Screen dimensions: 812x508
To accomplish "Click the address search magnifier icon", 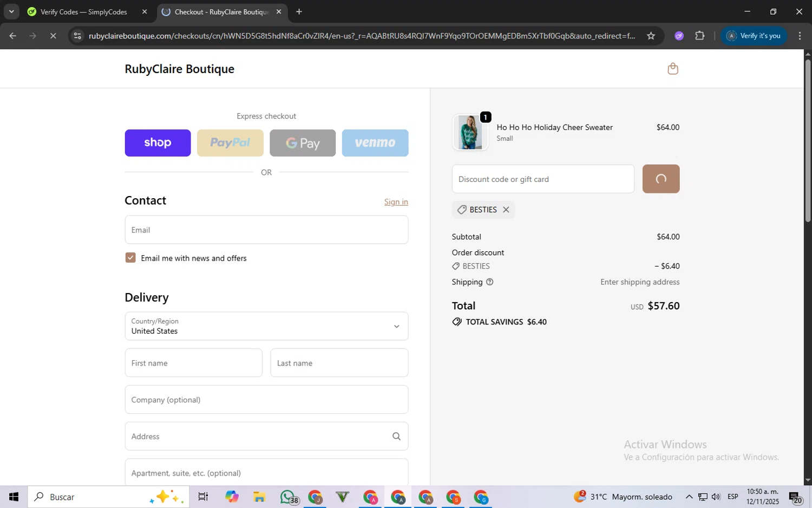I will click(x=396, y=437).
